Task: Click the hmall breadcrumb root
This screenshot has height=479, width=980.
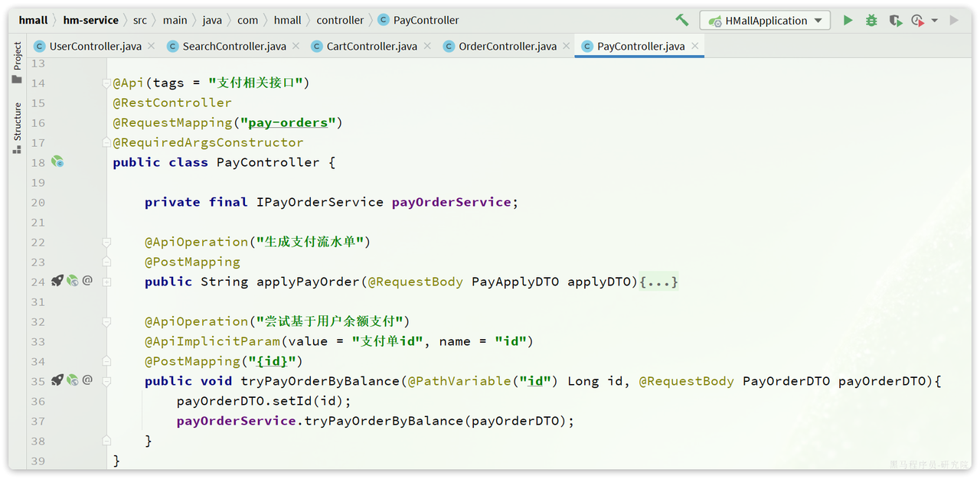Action: tap(34, 21)
